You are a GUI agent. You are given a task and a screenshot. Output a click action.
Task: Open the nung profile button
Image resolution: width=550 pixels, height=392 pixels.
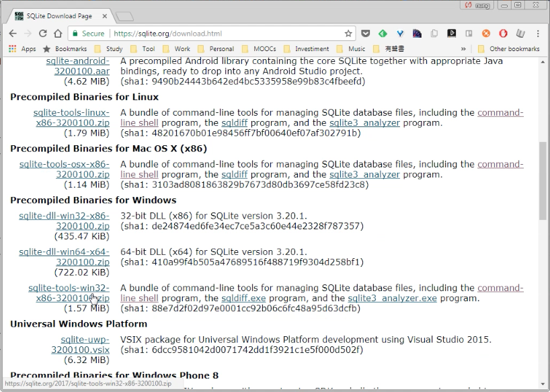[477, 5]
